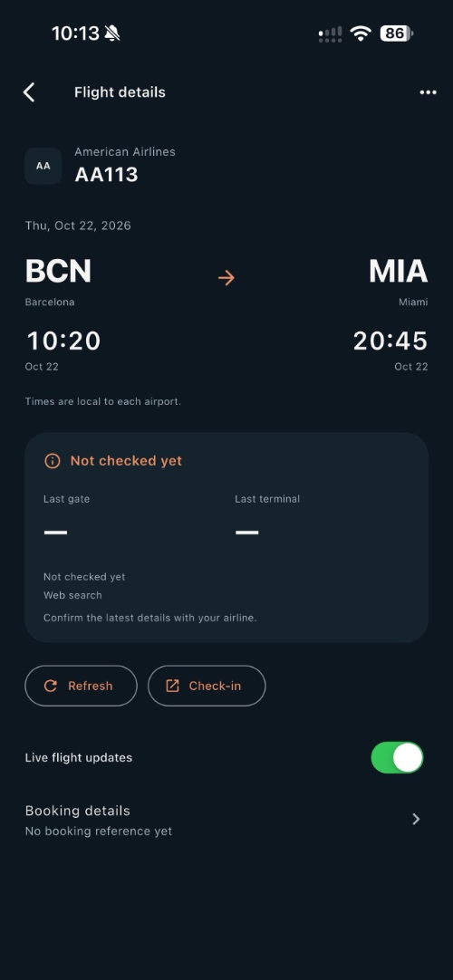The image size is (453, 980).
Task: Tap the battery indicator showing 86
Action: (396, 34)
